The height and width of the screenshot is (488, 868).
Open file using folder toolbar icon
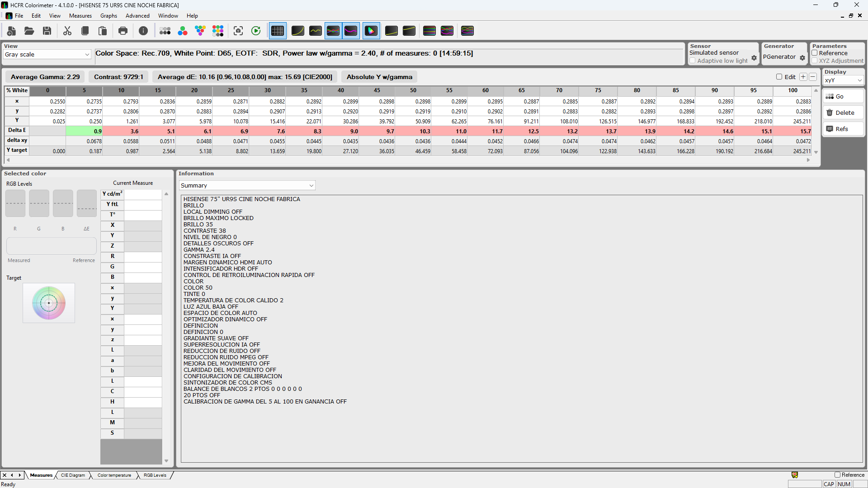[x=29, y=31]
